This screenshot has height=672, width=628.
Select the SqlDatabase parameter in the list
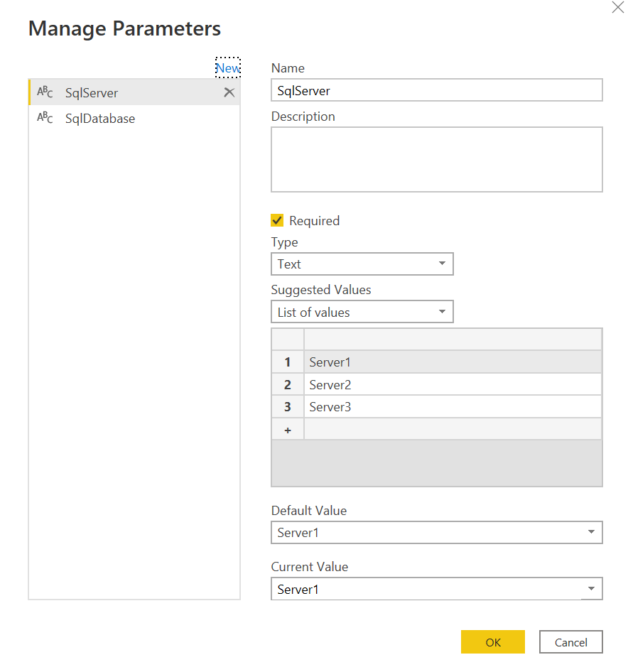[x=134, y=119]
